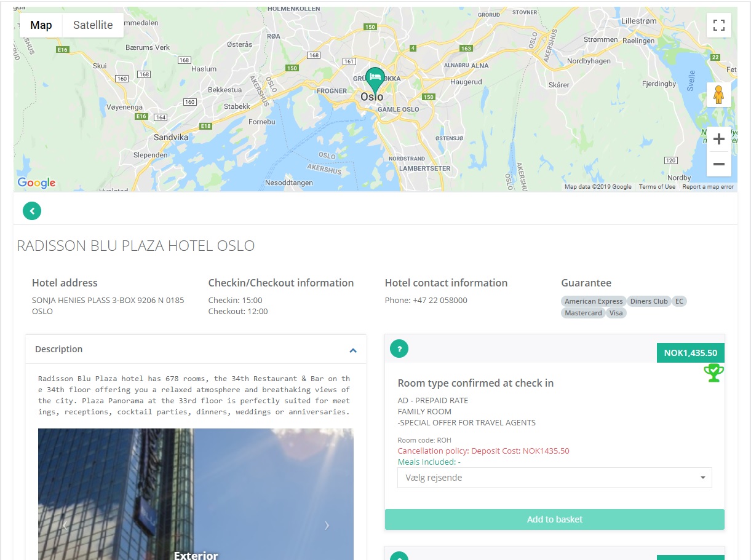Click the Cancellation policy deposit cost text

coord(483,451)
